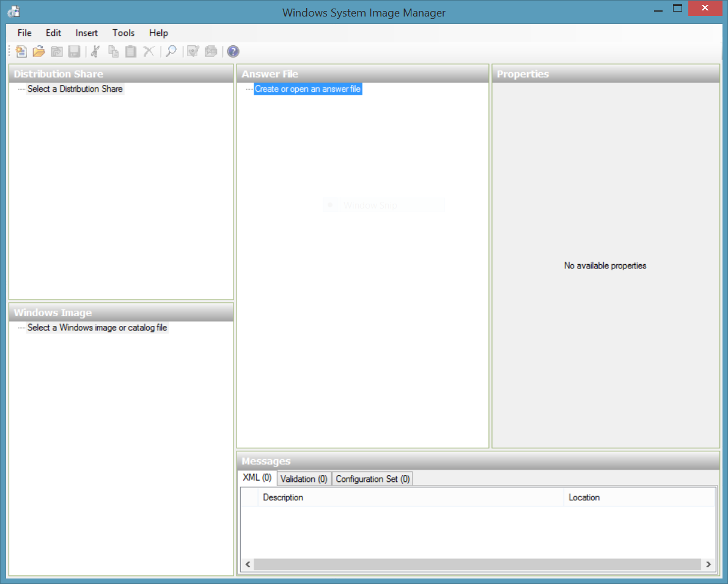This screenshot has height=584, width=728.
Task: Click the Delete X toolbar icon
Action: [x=149, y=51]
